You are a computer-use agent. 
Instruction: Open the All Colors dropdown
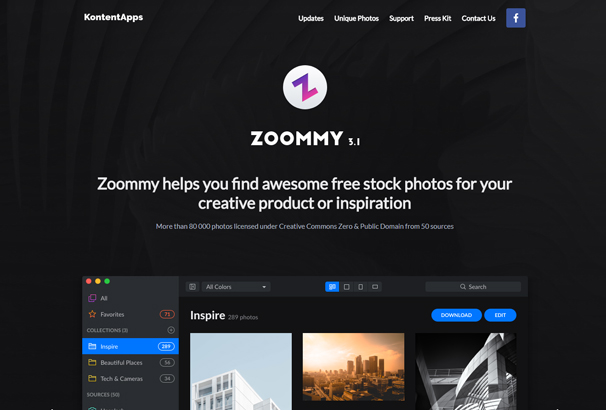236,287
